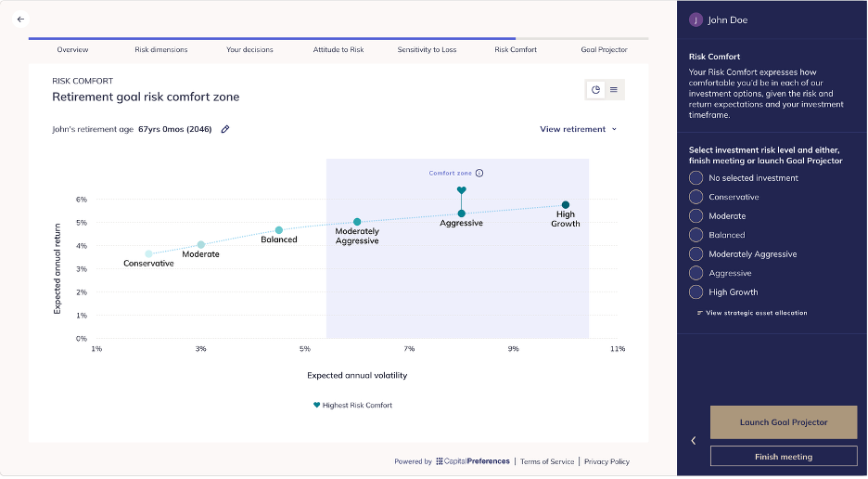
Task: Click the back arrow icon
Action: (20, 19)
